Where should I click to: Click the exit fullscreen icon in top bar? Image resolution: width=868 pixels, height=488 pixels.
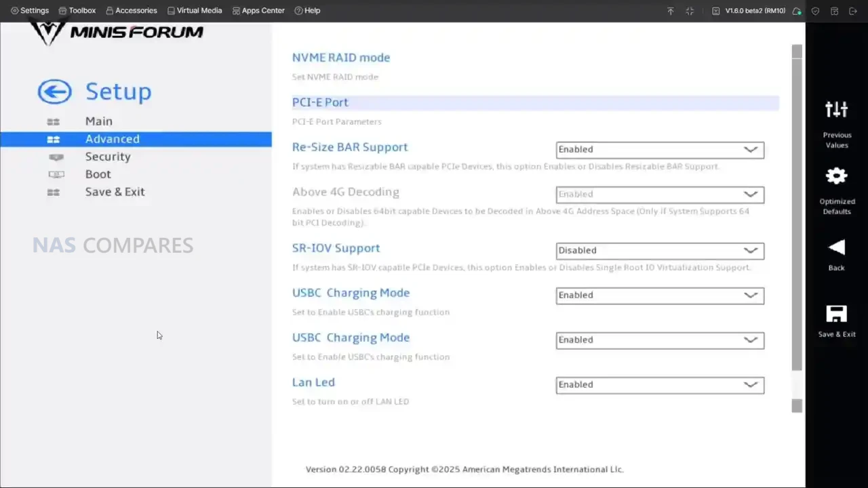[690, 11]
